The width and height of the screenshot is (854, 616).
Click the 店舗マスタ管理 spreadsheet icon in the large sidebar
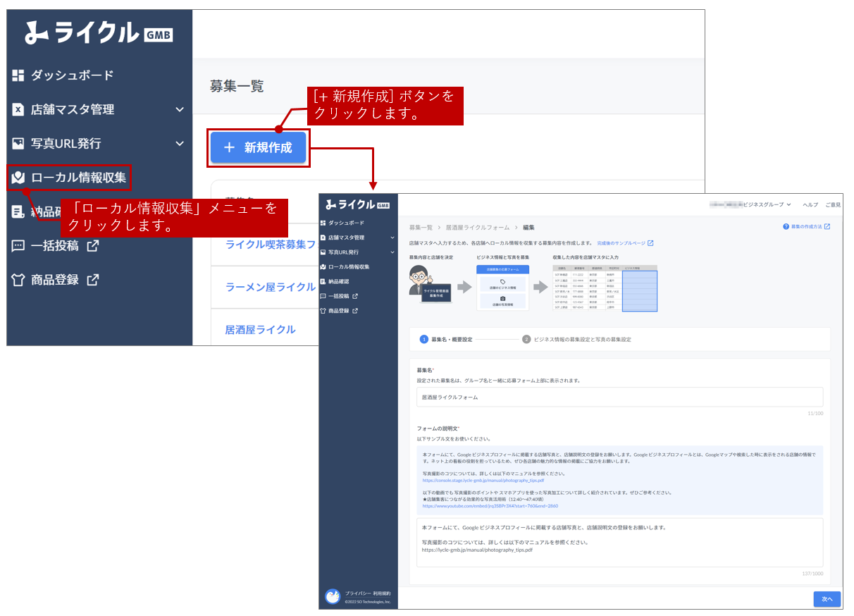tap(18, 110)
